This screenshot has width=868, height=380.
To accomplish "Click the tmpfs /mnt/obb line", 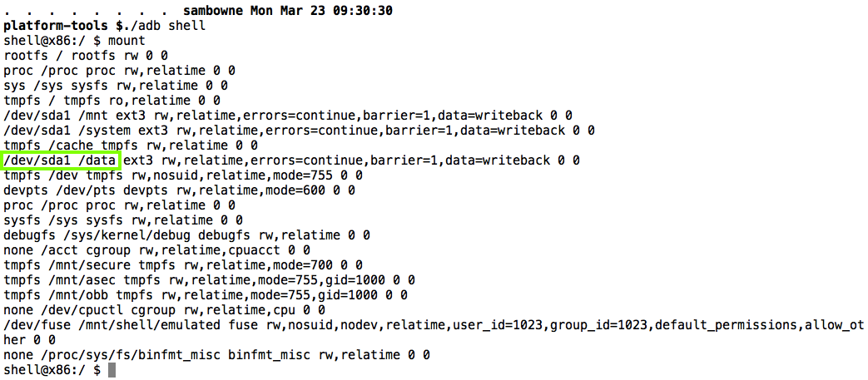I will coord(206,294).
